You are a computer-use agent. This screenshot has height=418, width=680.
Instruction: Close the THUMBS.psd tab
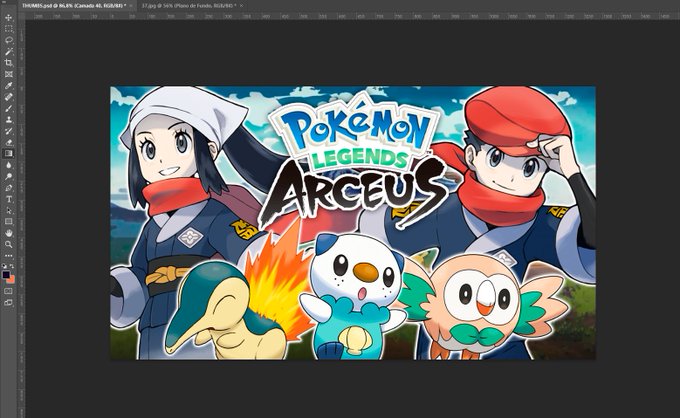click(131, 6)
